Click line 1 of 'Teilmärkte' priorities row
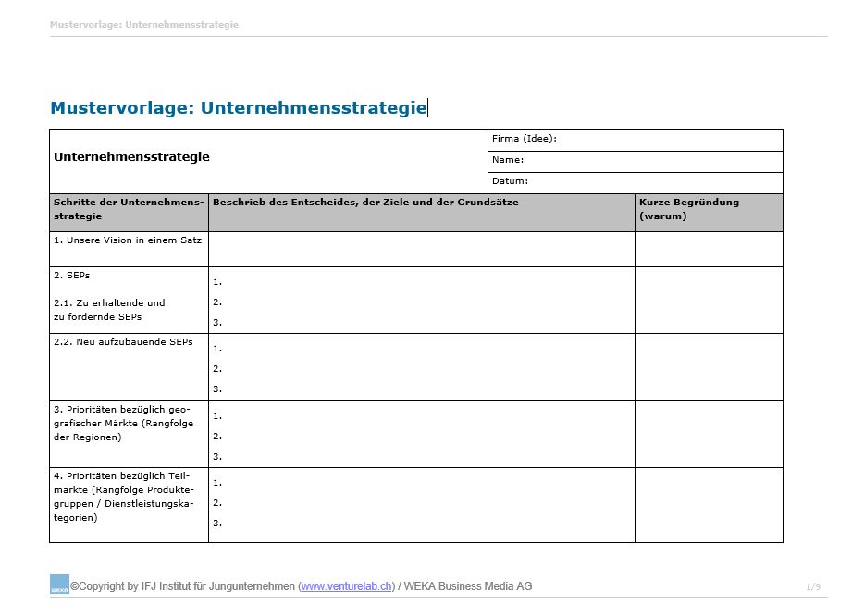Viewport: 864px width, 616px height. 421,483
